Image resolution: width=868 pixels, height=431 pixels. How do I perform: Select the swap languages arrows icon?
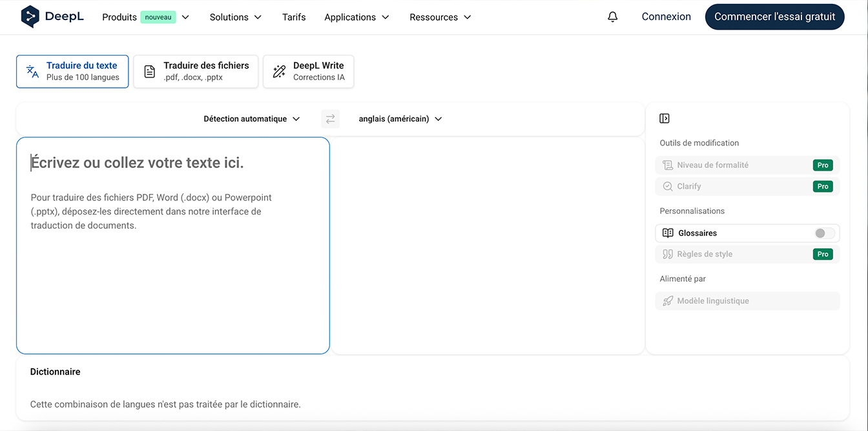click(330, 119)
